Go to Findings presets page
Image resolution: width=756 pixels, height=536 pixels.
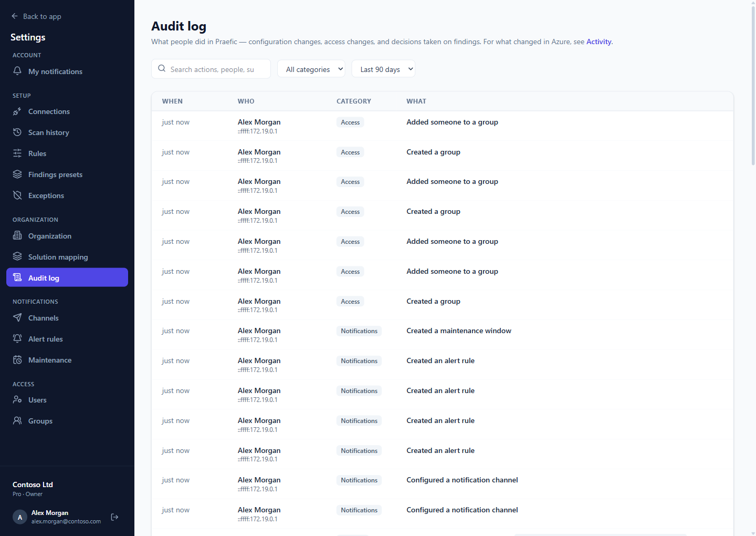coord(67,174)
